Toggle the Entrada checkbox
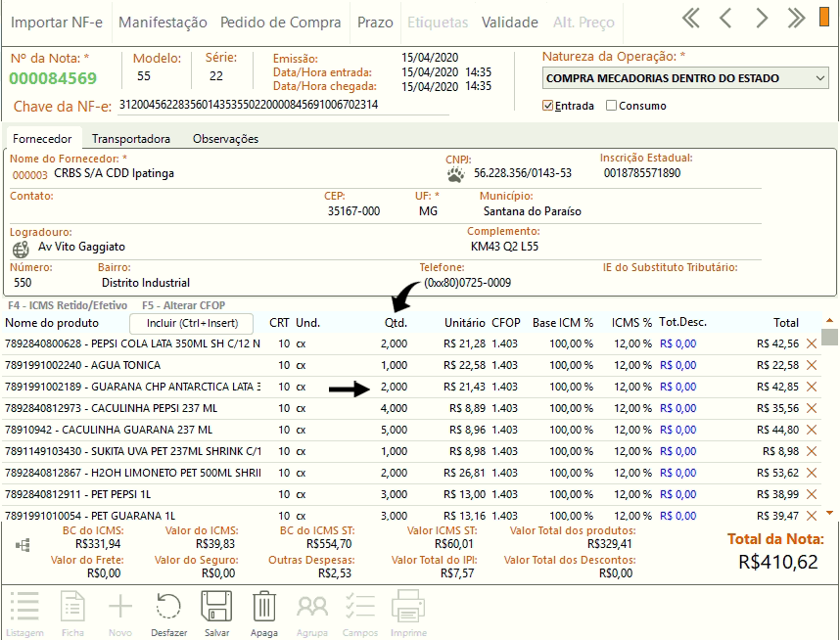840x640 pixels. 547,106
